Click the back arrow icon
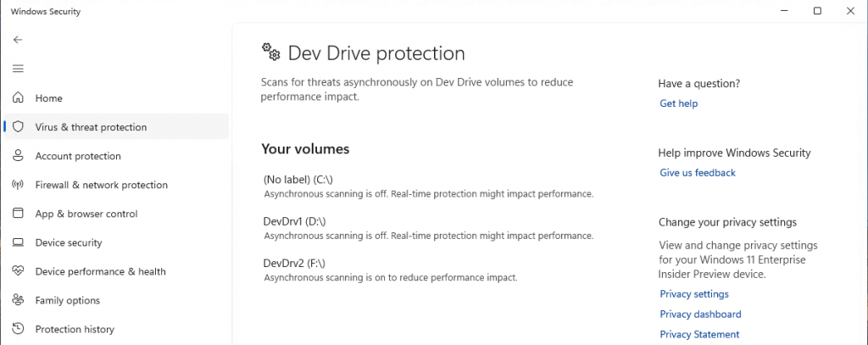The image size is (868, 345). [18, 40]
